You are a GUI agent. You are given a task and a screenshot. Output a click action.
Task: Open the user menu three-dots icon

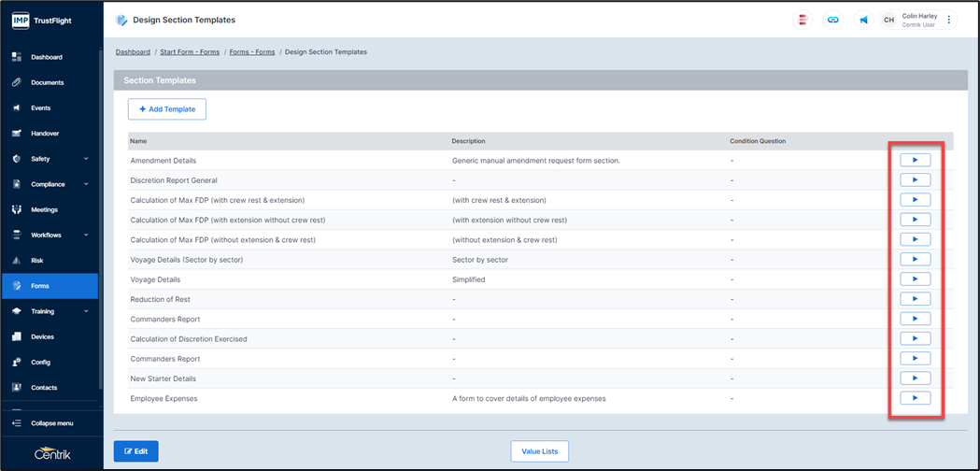point(949,20)
